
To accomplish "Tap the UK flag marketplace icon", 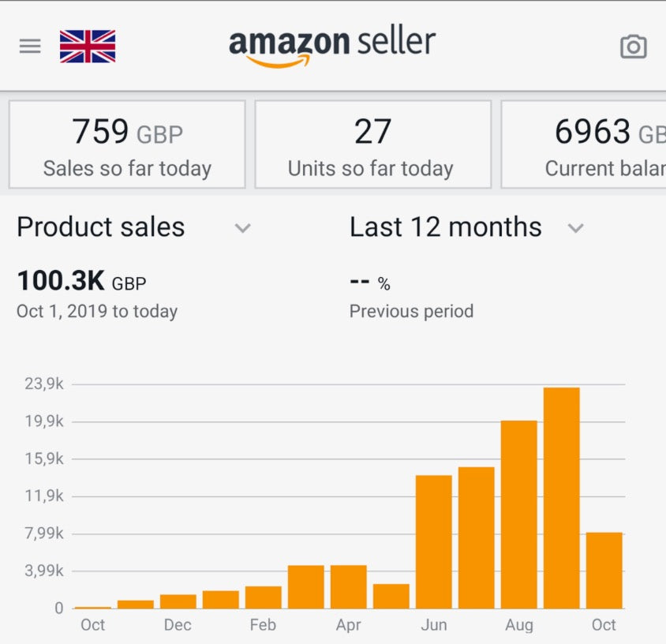I will (88, 47).
